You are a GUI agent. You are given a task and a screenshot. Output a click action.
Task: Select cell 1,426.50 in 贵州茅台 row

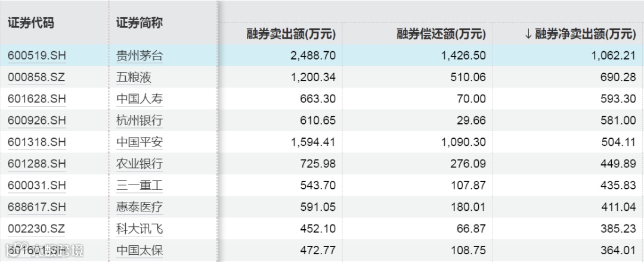463,55
